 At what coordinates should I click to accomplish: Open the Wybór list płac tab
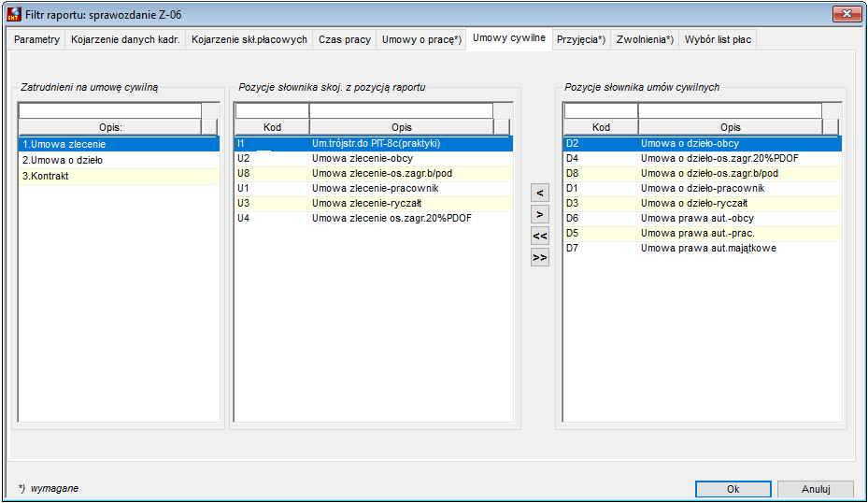coord(718,40)
